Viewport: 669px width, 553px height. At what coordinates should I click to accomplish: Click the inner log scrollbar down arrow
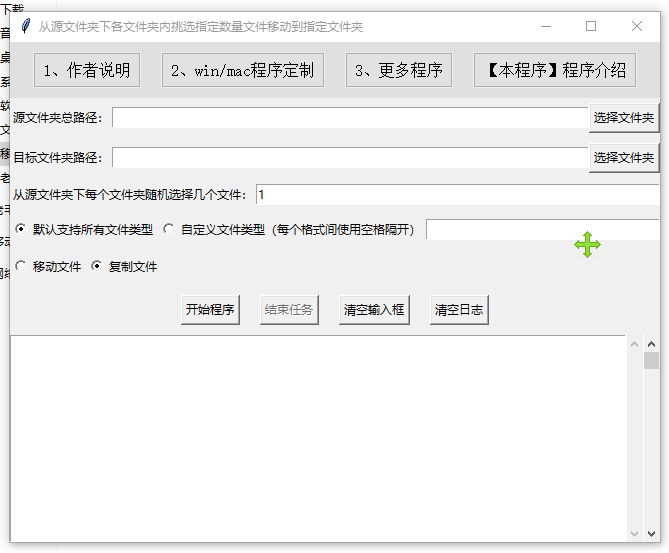[x=634, y=534]
